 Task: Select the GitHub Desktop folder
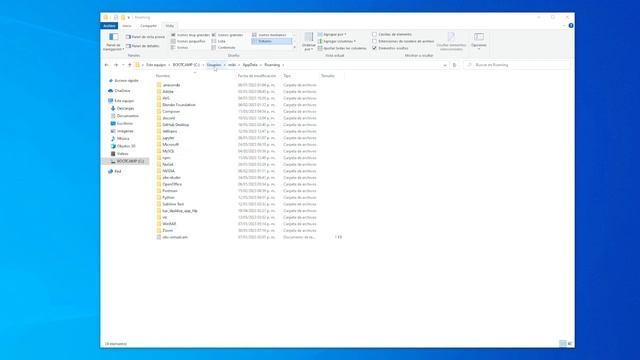[176, 124]
